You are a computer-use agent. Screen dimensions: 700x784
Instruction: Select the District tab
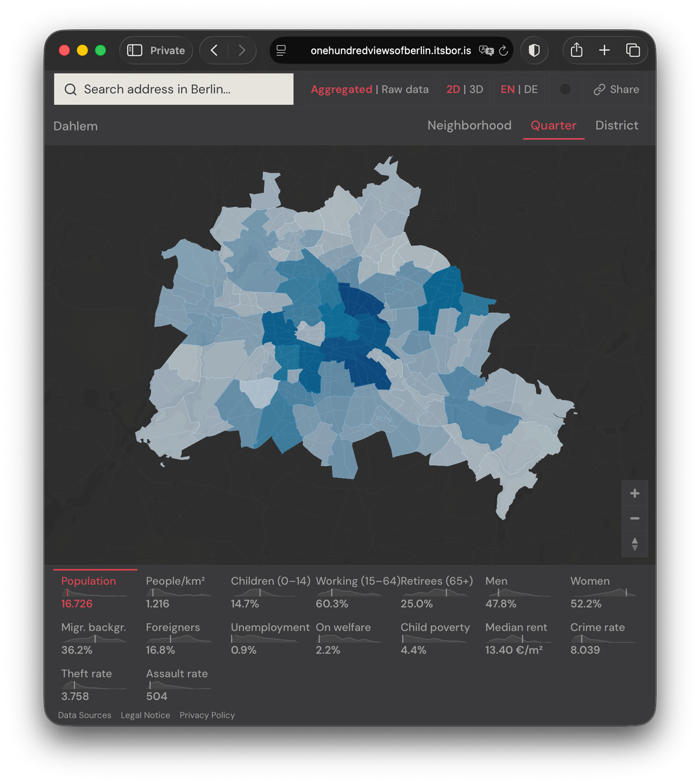pos(616,126)
